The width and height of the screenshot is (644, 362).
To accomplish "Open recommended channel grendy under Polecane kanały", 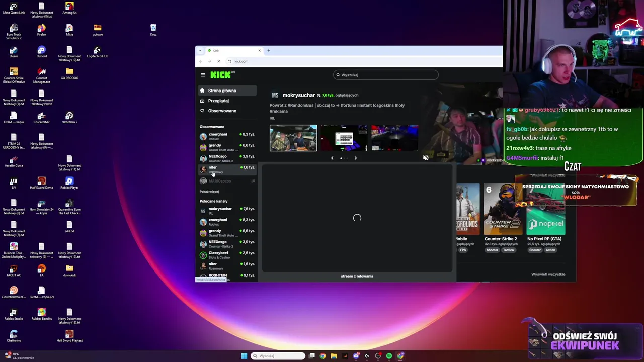I will click(x=227, y=233).
